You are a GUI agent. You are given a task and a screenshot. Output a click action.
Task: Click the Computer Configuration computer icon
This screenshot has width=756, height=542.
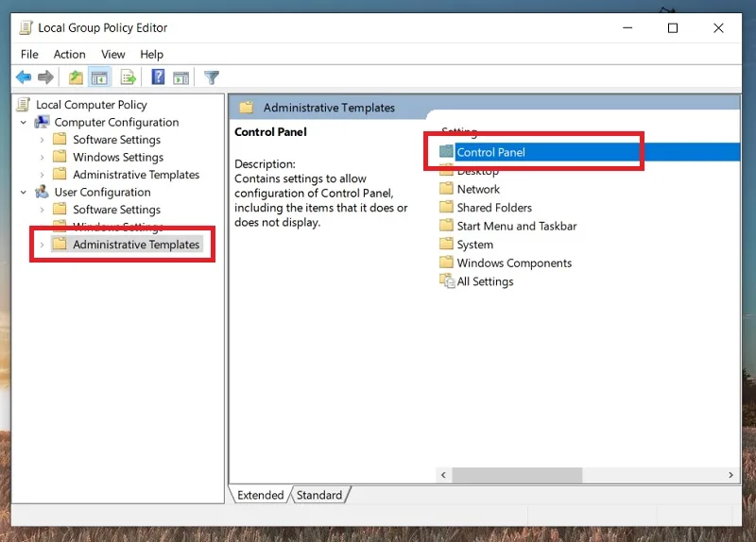(42, 122)
